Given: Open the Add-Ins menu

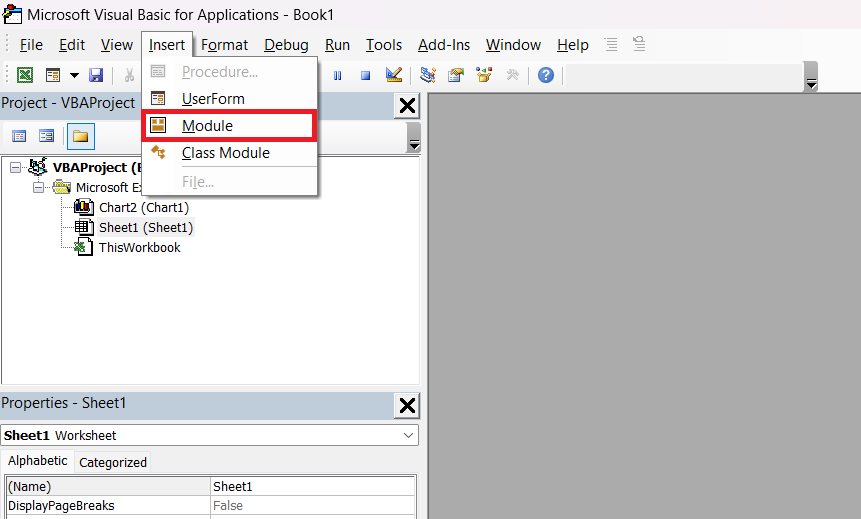Looking at the screenshot, I should pos(444,45).
